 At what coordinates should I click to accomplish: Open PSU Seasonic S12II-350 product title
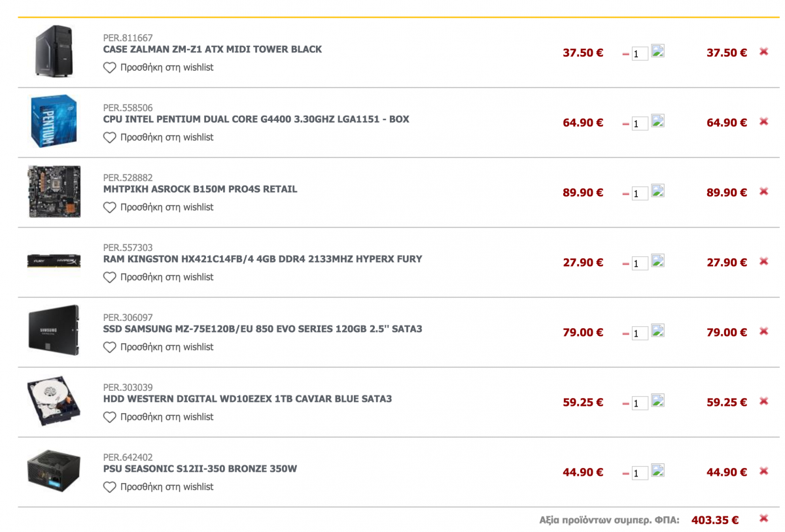(200, 469)
